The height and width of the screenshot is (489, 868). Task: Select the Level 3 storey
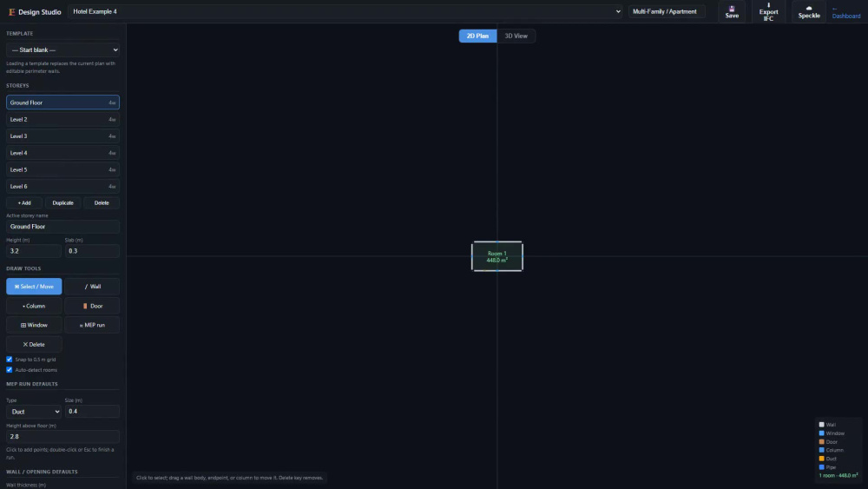[62, 135]
